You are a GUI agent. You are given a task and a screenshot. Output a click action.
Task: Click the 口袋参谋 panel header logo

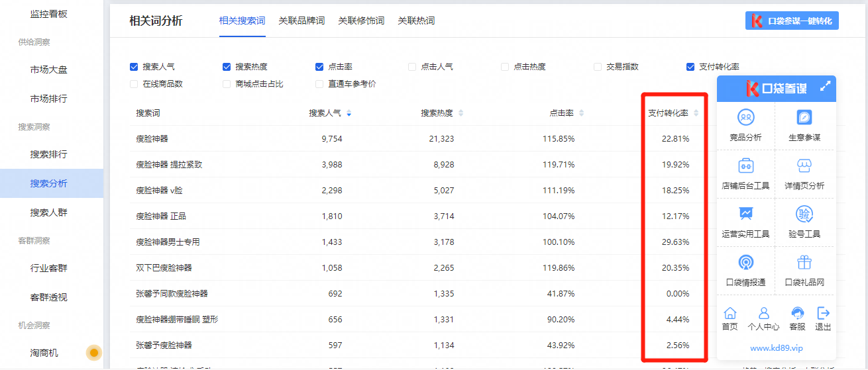pos(776,88)
